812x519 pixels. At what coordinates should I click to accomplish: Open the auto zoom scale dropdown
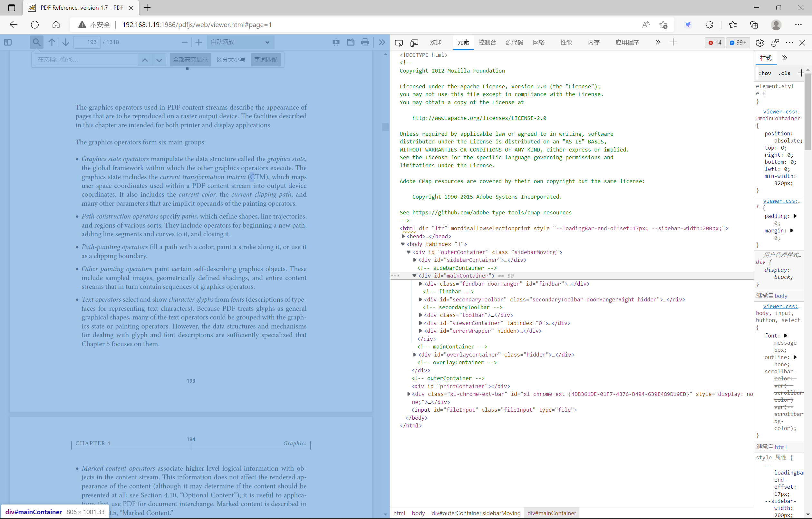click(240, 42)
